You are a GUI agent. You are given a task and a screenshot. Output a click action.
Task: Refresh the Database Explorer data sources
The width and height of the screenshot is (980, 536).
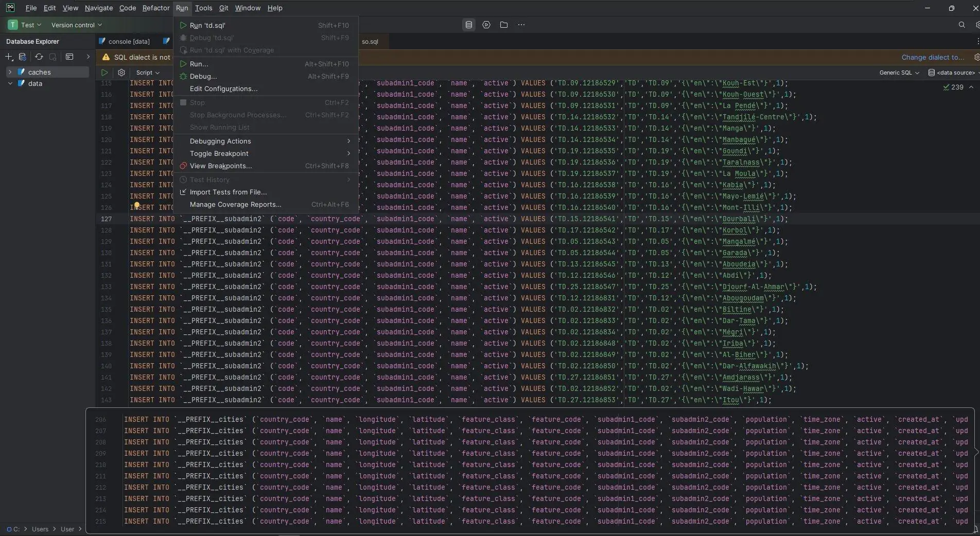[x=39, y=57]
